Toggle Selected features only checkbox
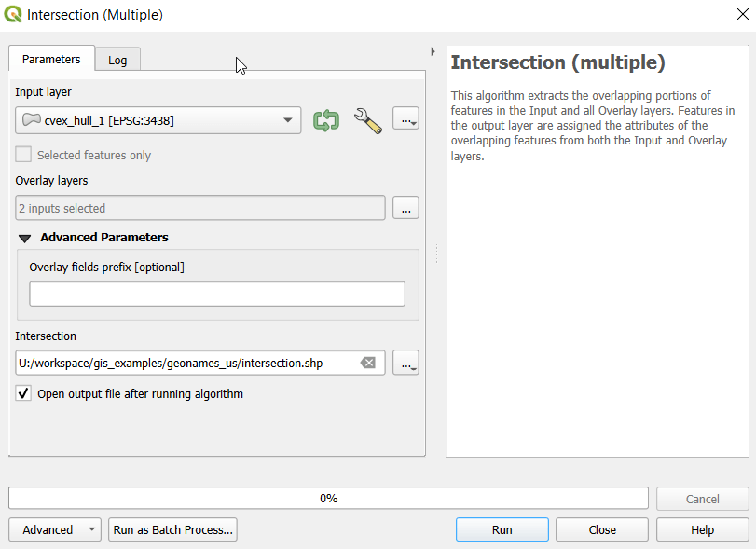756x549 pixels. click(x=24, y=155)
